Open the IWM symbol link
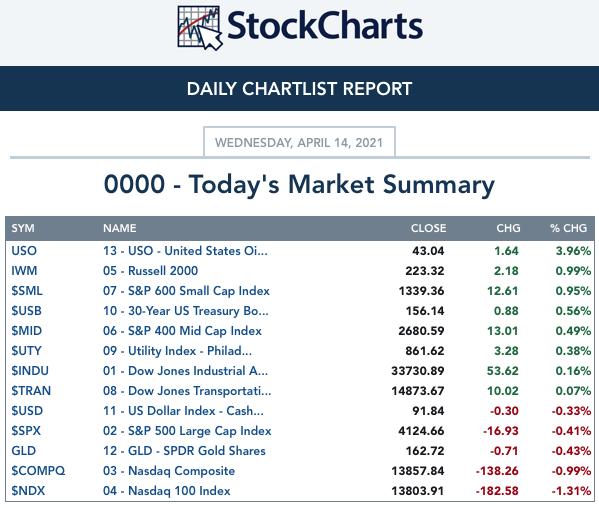The width and height of the screenshot is (599, 508). pyautogui.click(x=24, y=271)
